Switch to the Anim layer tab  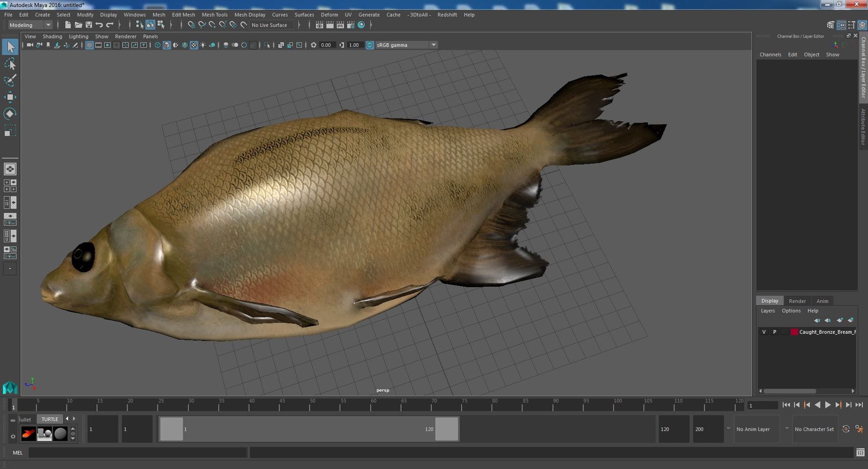pos(822,301)
